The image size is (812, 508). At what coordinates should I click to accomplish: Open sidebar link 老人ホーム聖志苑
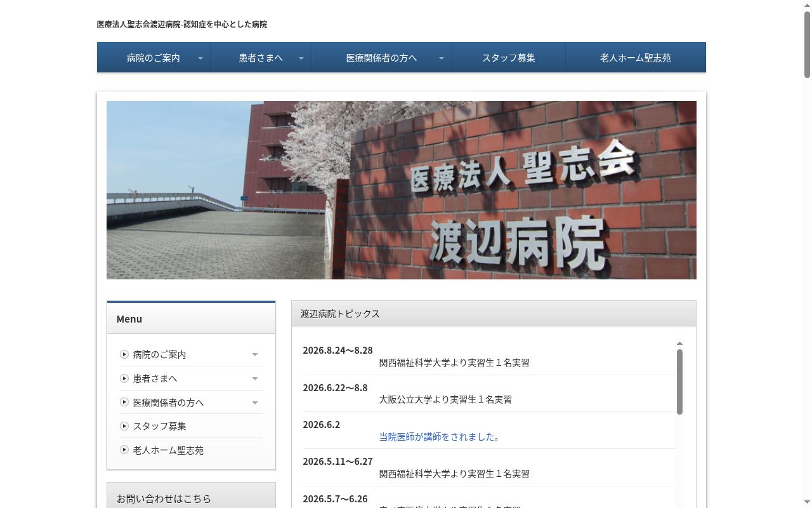click(x=168, y=450)
